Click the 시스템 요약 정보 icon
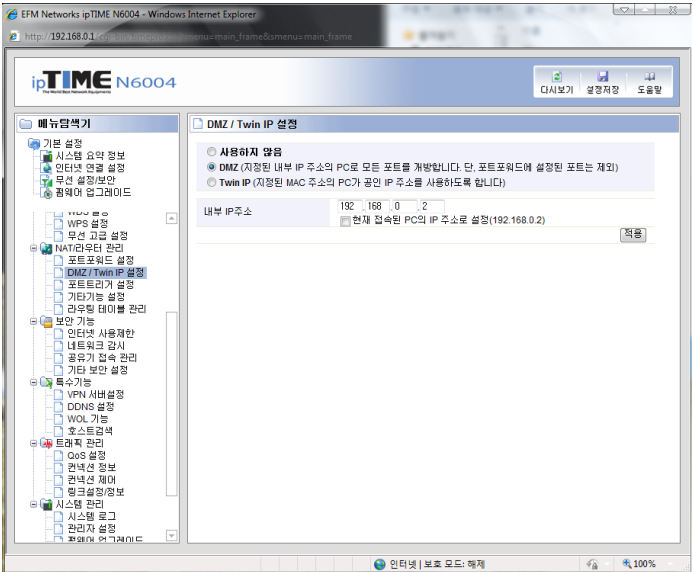The height and width of the screenshot is (572, 693). (46, 156)
